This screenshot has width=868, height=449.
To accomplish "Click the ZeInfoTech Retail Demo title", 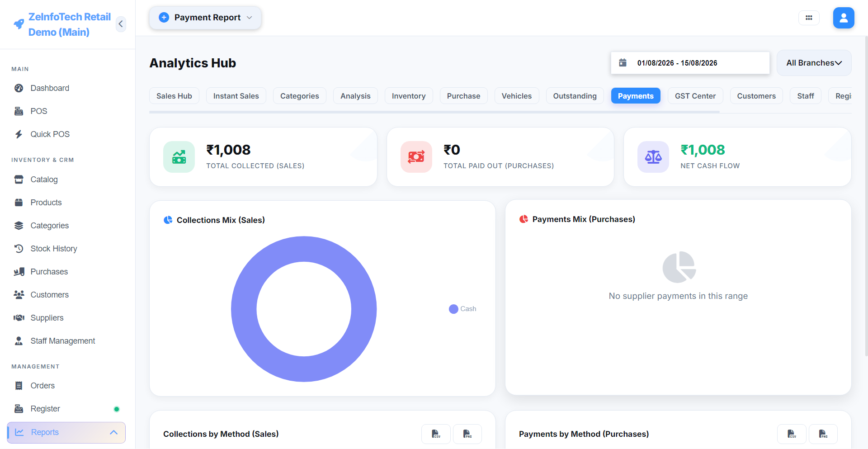I will (x=69, y=24).
